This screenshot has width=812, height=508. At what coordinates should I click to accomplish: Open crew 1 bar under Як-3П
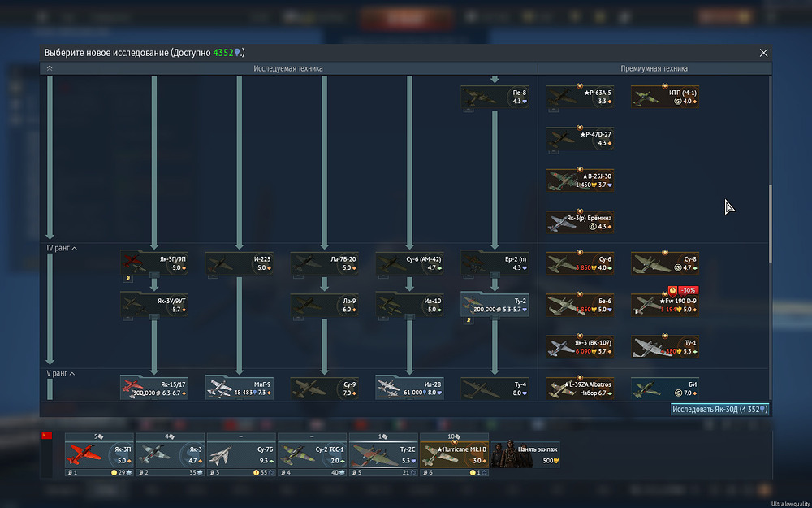point(99,473)
